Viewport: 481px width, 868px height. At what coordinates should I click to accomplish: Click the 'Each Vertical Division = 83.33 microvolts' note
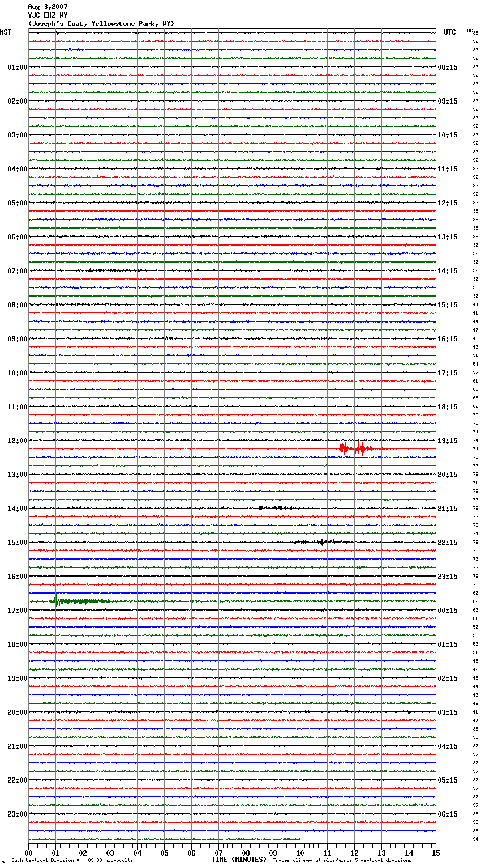click(x=72, y=861)
